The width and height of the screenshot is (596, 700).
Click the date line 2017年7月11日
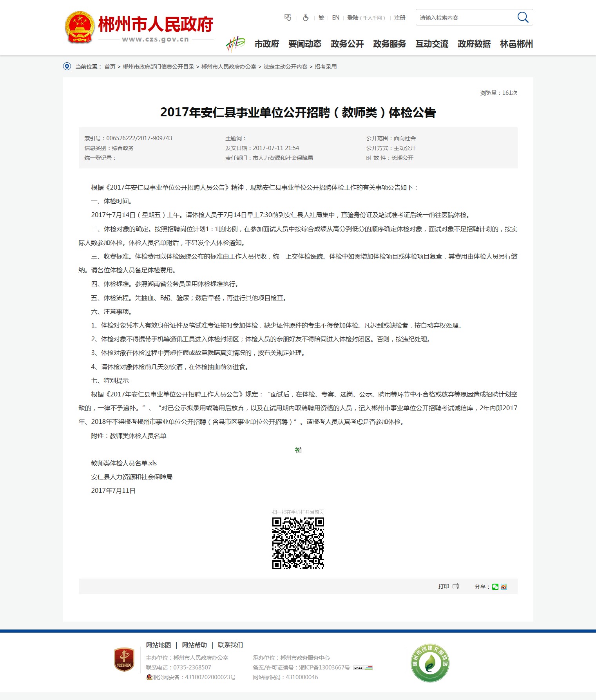coord(113,490)
